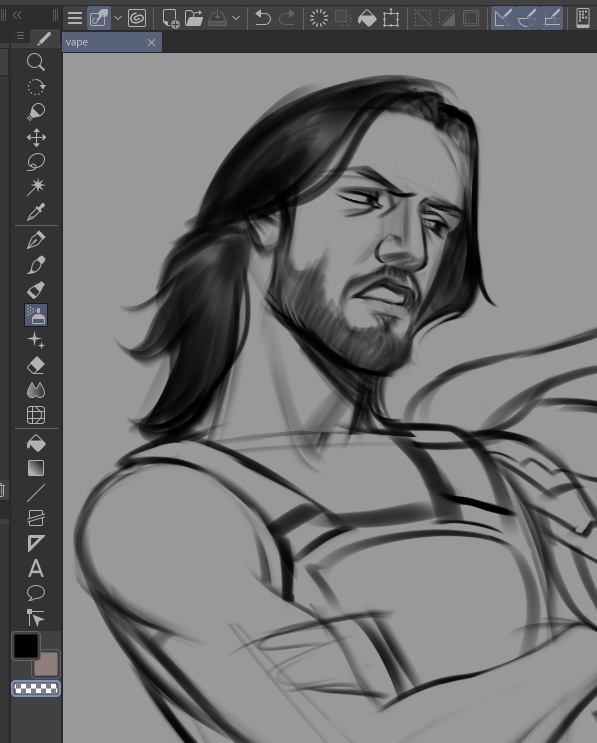597x743 pixels.
Task: Select the Decoration sparkle tool
Action: [x=36, y=340]
